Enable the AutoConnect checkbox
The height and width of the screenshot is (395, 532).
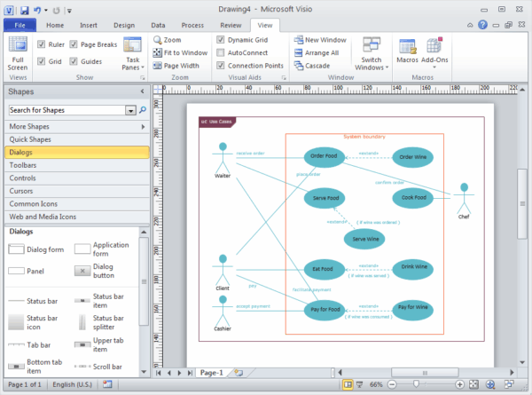click(221, 52)
